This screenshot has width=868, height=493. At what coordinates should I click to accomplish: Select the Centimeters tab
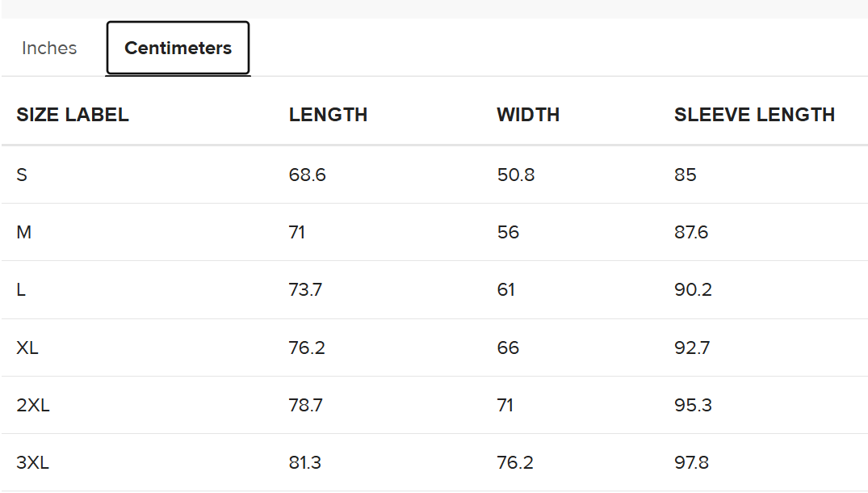178,48
